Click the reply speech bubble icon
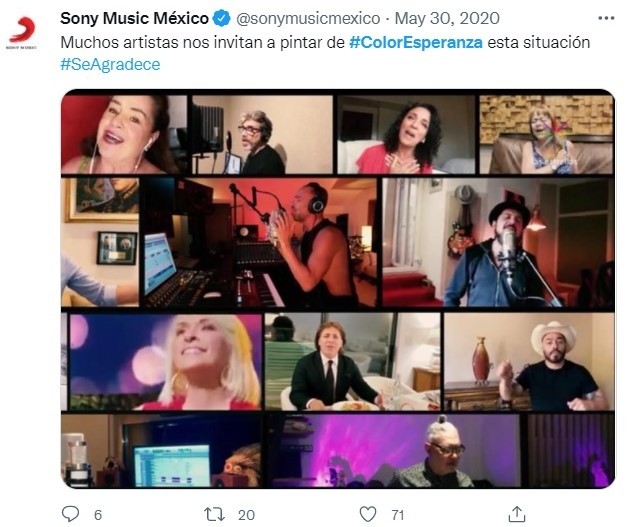 pos(70,513)
